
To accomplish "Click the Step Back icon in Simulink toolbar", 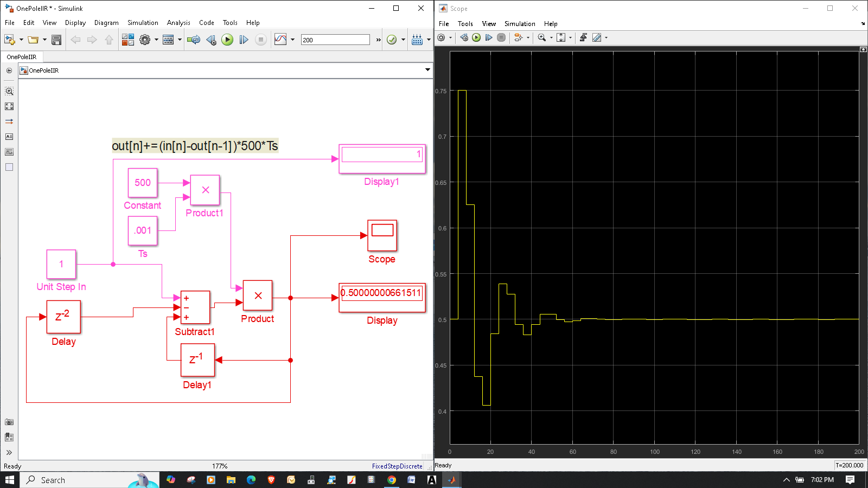I will [211, 40].
